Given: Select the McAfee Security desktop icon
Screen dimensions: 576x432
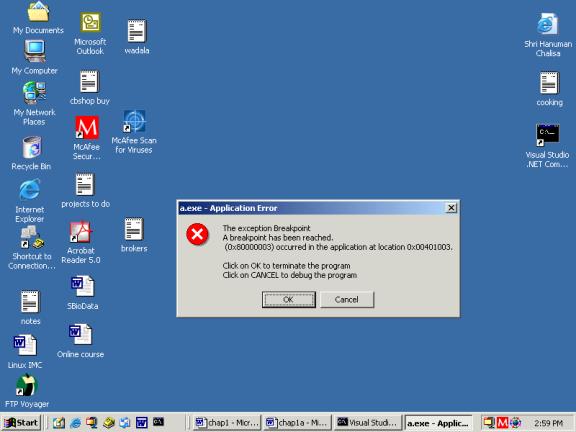Looking at the screenshot, I should pos(87,138).
